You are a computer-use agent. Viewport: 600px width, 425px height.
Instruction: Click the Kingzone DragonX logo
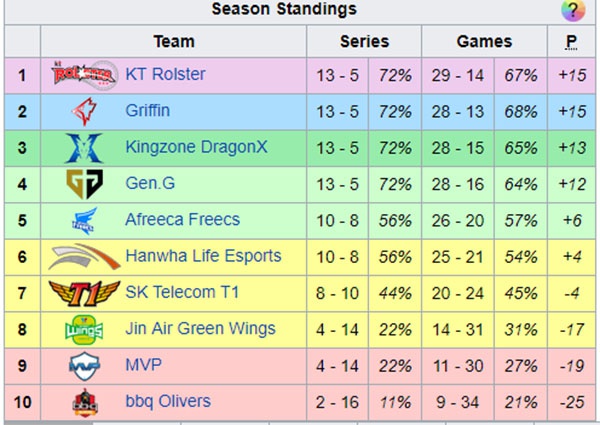coord(84,148)
